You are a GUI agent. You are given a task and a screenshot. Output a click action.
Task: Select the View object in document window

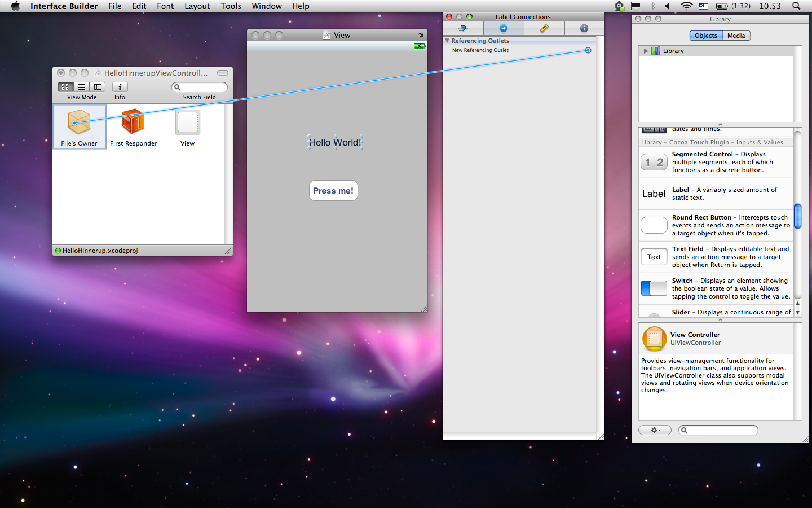click(x=188, y=122)
